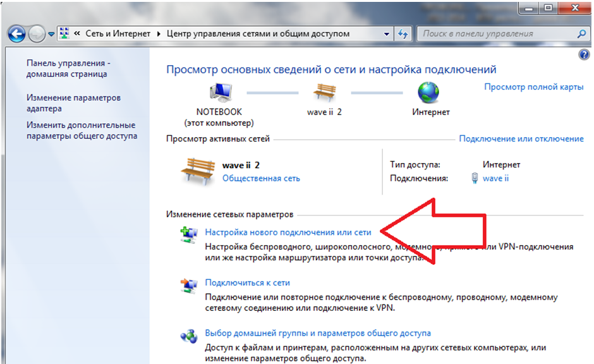
Task: Click the 'Тип доступа:' label
Action: pyautogui.click(x=415, y=165)
